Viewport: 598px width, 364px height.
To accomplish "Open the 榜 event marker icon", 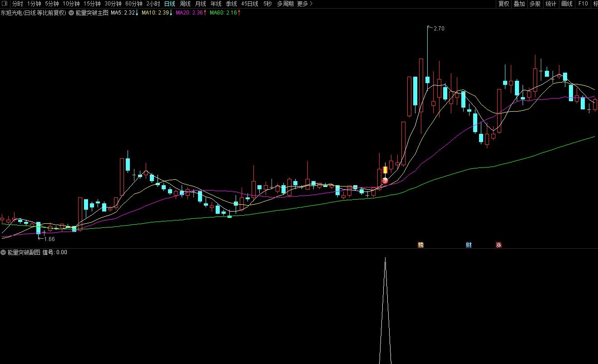I will pyautogui.click(x=420, y=245).
